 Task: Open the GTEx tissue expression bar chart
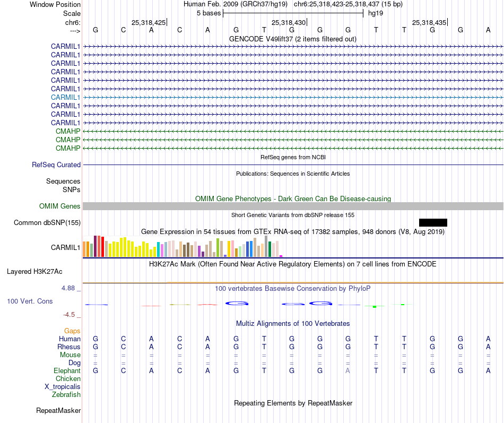pyautogui.click(x=183, y=246)
